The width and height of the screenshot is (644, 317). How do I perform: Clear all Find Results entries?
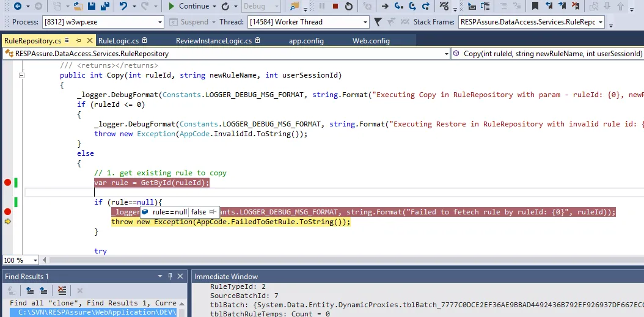click(x=62, y=290)
